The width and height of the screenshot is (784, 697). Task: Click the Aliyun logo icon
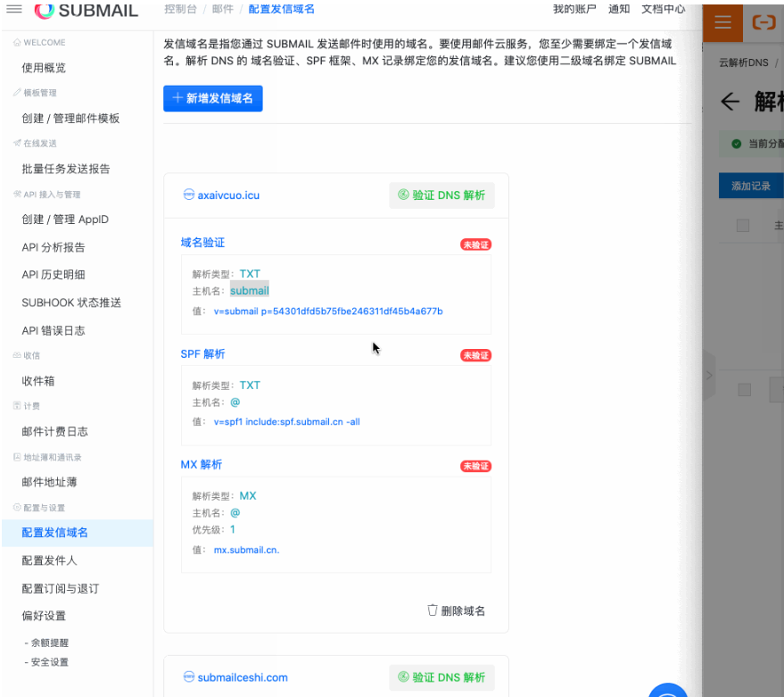point(763,22)
